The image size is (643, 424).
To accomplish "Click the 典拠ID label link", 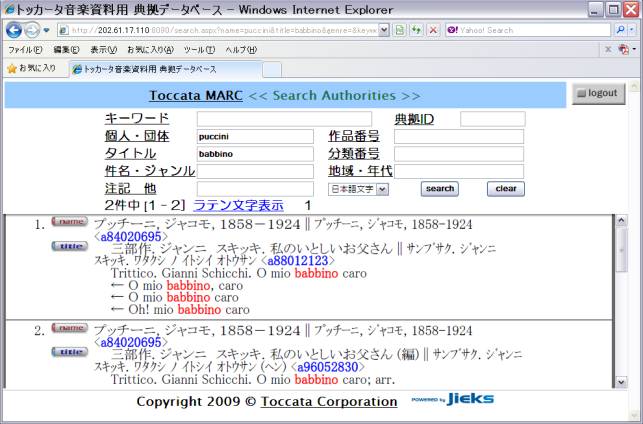I will click(x=414, y=119).
